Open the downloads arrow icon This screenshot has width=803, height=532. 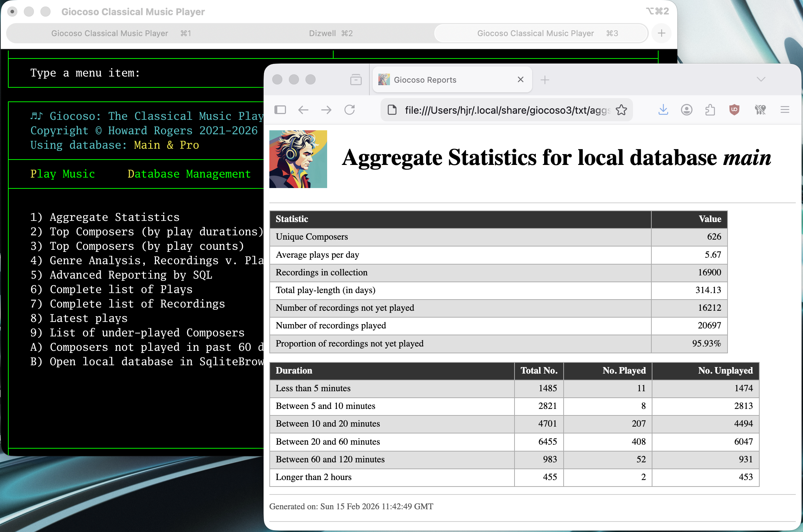click(663, 110)
